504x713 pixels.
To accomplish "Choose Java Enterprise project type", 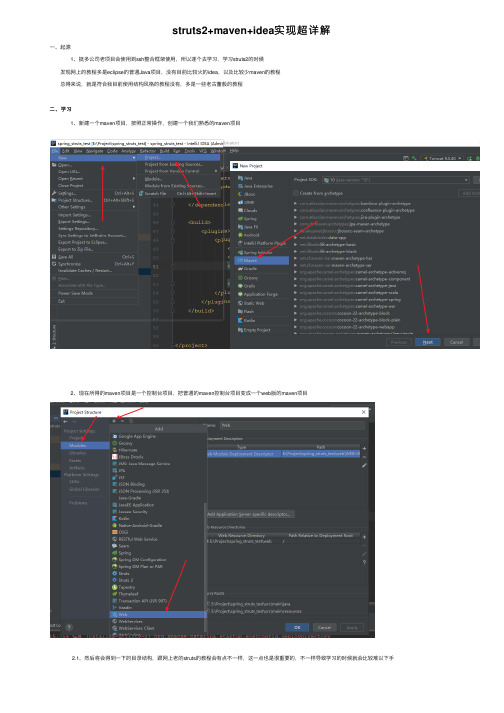I will tap(255, 186).
